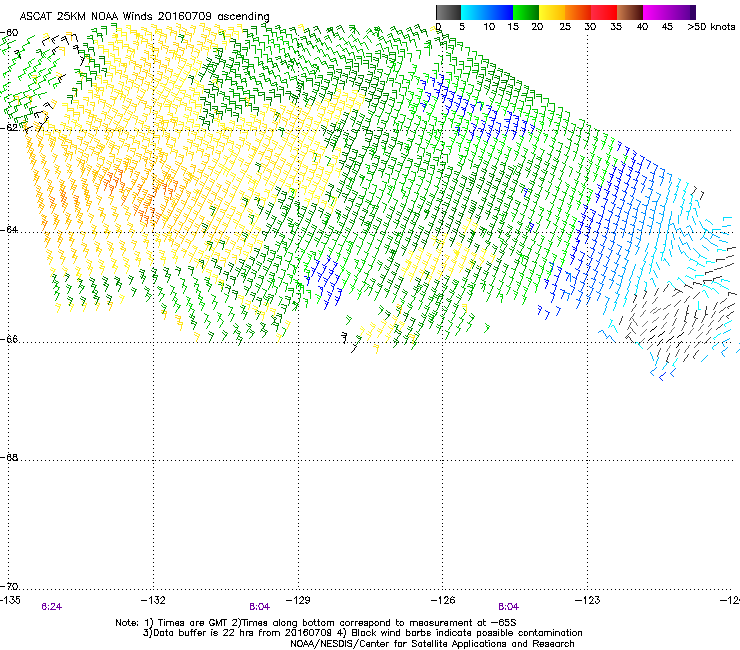Click the longitude label -123
Screen dimensions: 740x650
(588, 600)
